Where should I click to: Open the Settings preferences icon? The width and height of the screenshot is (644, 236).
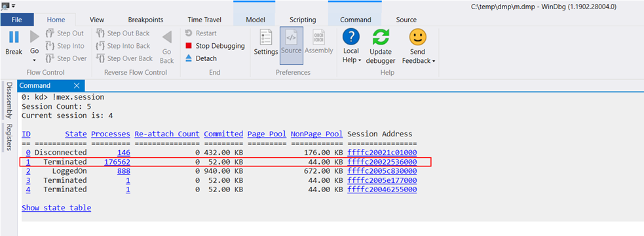point(266,37)
